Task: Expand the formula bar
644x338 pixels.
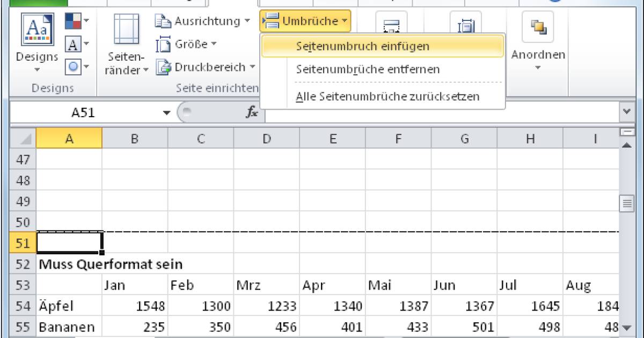Action: [x=626, y=113]
